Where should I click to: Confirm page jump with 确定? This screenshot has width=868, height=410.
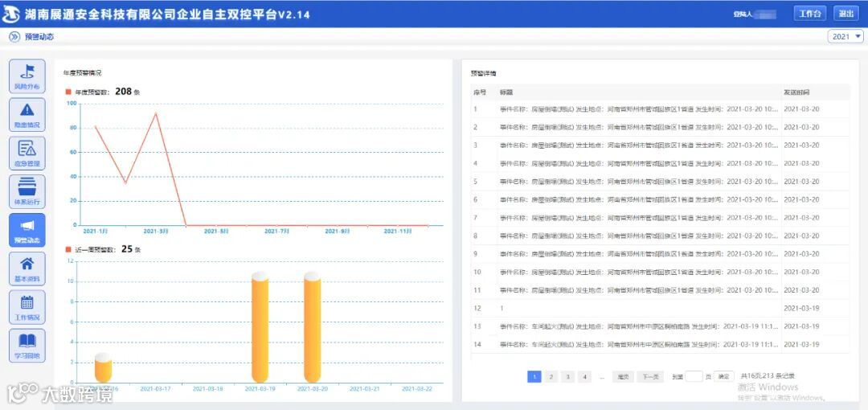[723, 377]
